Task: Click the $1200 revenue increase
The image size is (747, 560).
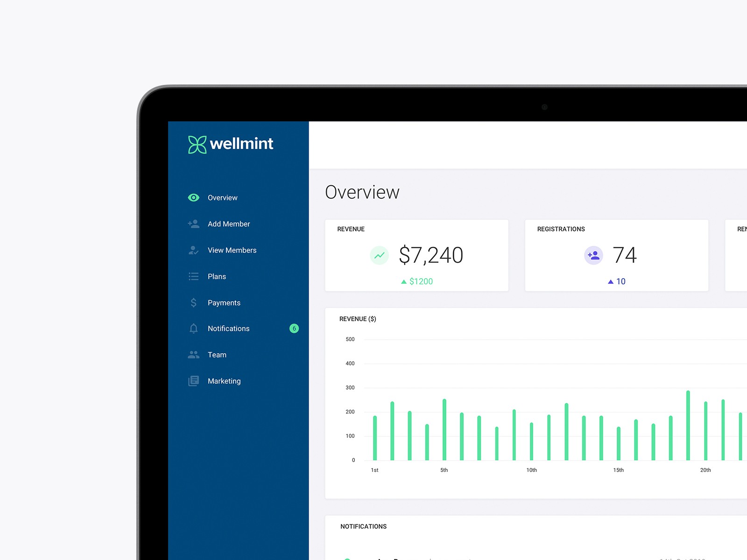Action: (x=421, y=281)
